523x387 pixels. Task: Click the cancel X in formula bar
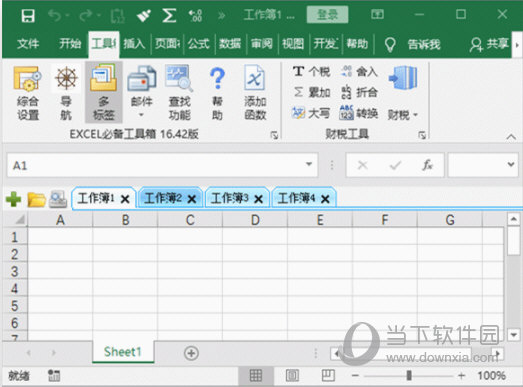click(363, 165)
